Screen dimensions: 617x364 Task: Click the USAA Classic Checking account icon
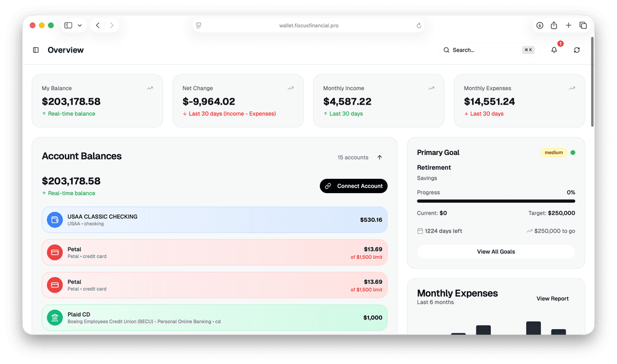pyautogui.click(x=54, y=219)
